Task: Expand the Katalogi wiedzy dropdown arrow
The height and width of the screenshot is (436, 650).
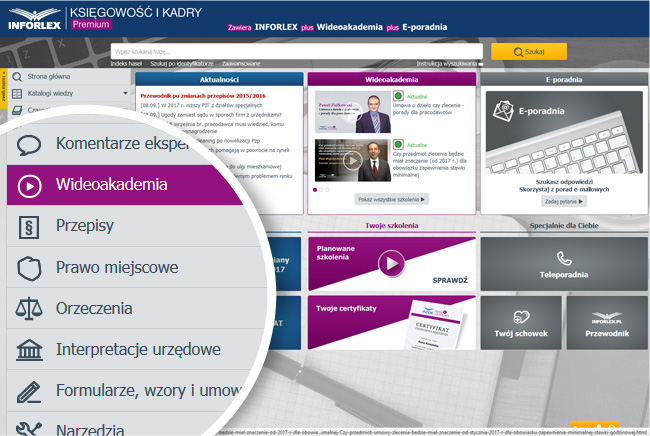Action: tap(125, 93)
